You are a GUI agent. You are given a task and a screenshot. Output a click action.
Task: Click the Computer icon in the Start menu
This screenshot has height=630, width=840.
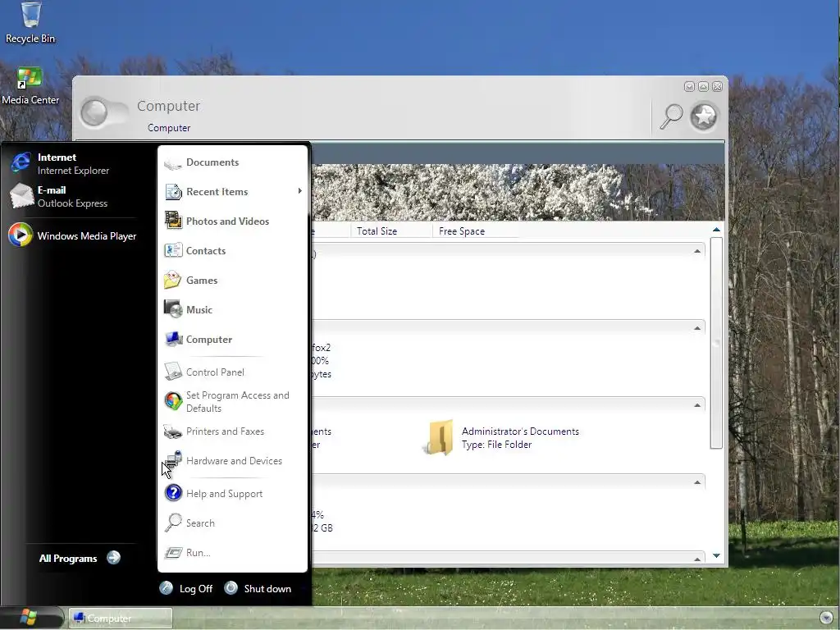173,339
